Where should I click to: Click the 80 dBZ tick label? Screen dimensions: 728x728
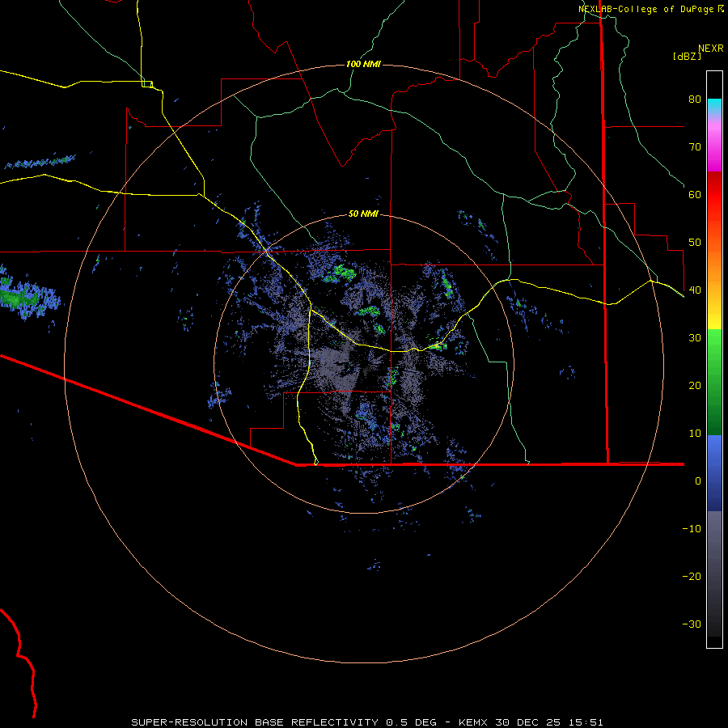tap(695, 99)
